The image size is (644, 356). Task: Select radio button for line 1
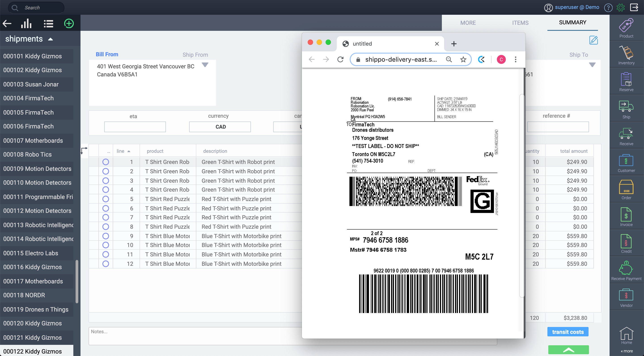[x=106, y=162]
